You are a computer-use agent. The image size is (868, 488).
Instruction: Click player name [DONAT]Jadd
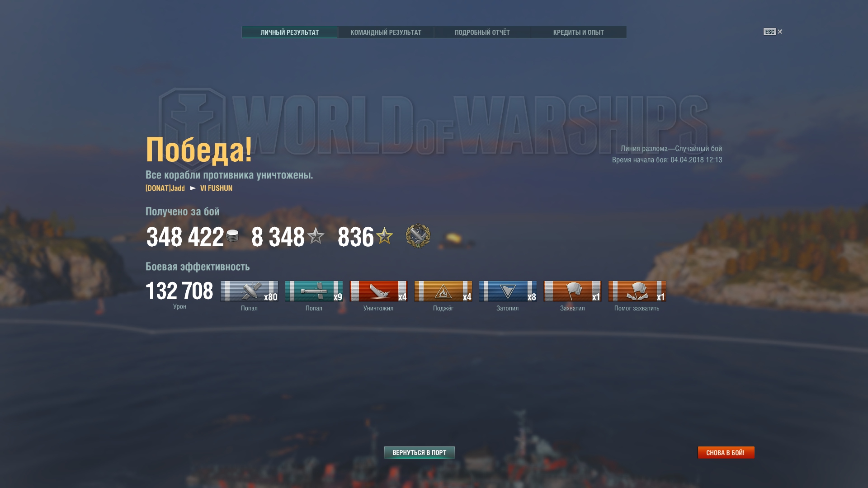click(x=165, y=188)
